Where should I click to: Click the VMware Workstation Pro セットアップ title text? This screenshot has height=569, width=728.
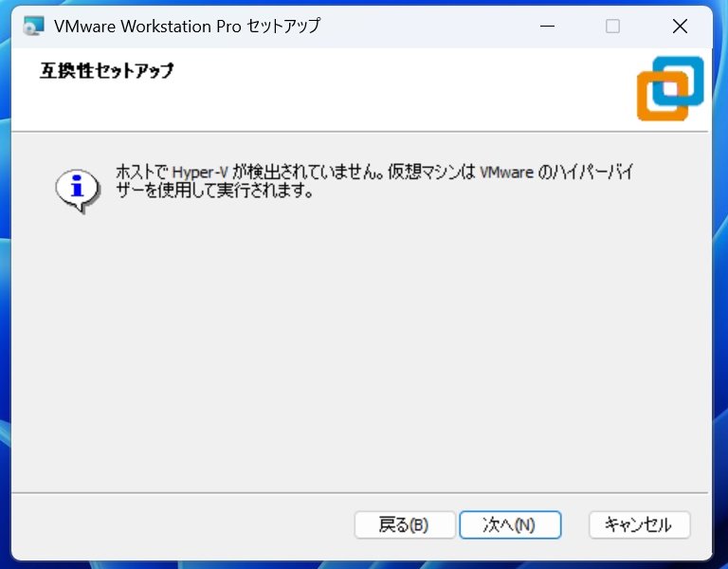[x=187, y=26]
